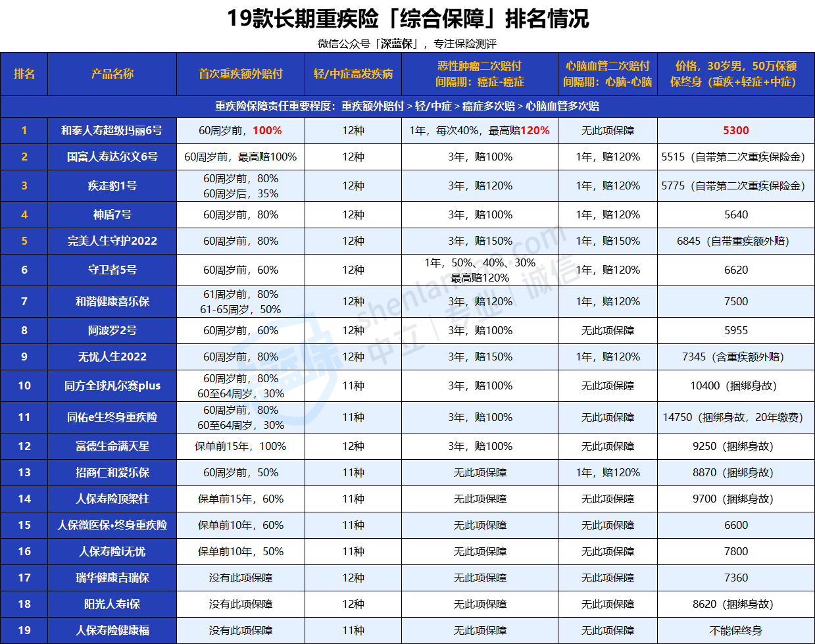
Task: Click product name 人保寿险顶梁柱
Action: coord(112,499)
